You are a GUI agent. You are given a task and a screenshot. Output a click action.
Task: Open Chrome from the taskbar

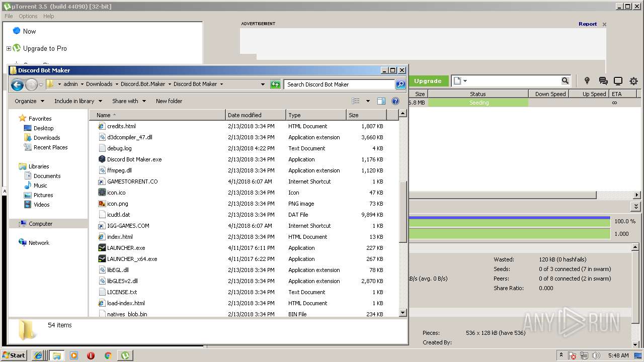pos(108,355)
